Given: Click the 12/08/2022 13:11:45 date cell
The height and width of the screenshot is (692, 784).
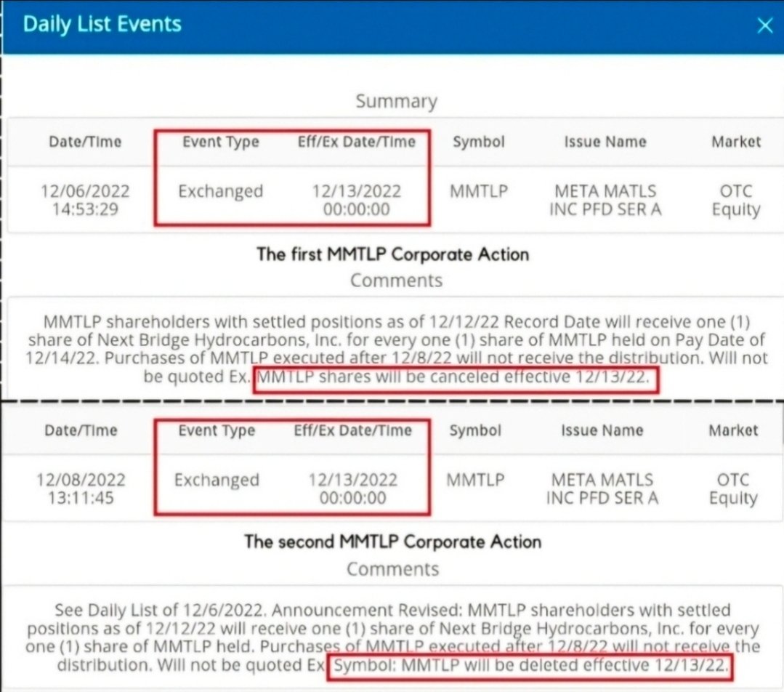Looking at the screenshot, I should (x=81, y=489).
